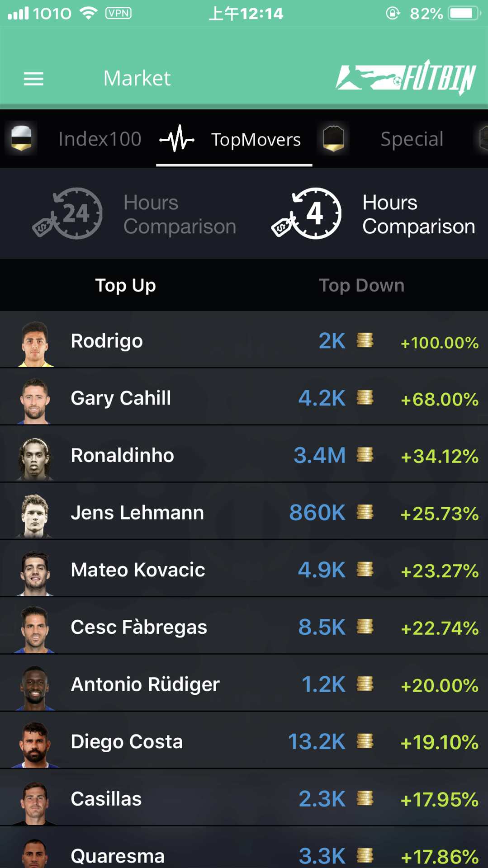This screenshot has width=488, height=868.
Task: Choose 24 Hours Comparison
Action: [x=180, y=214]
